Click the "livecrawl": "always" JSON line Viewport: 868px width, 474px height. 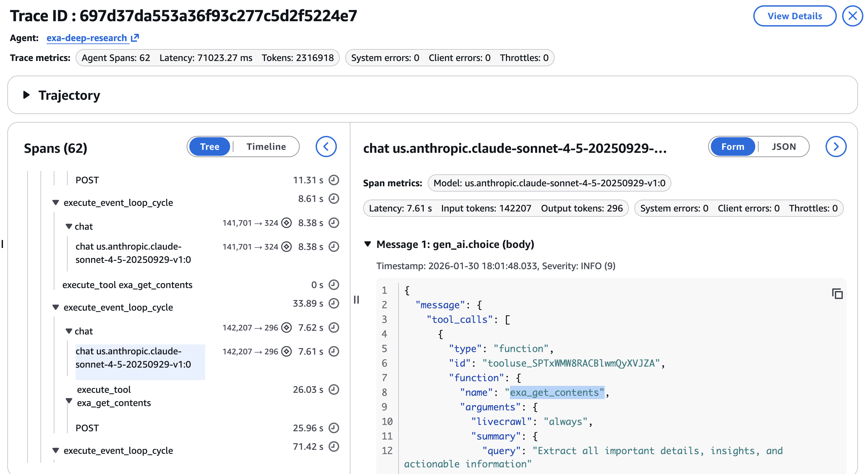(x=531, y=421)
